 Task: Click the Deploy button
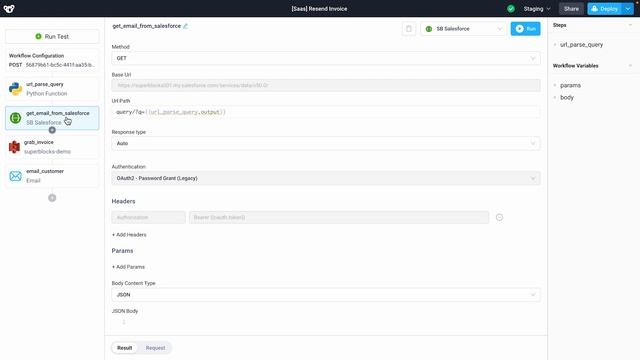coord(605,9)
